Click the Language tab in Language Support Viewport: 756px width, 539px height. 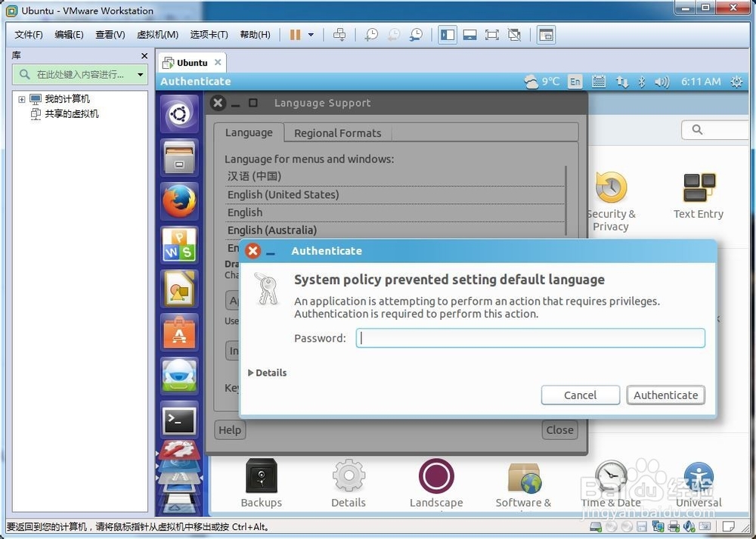pos(249,132)
